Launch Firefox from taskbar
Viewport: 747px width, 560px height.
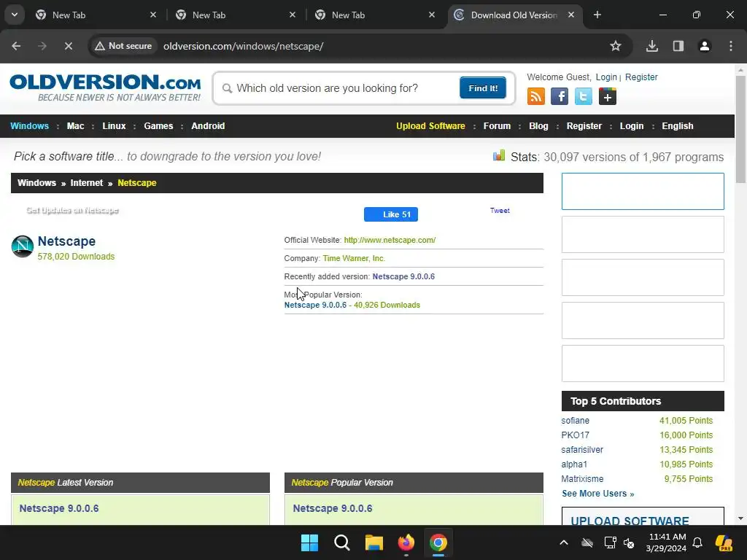point(406,542)
